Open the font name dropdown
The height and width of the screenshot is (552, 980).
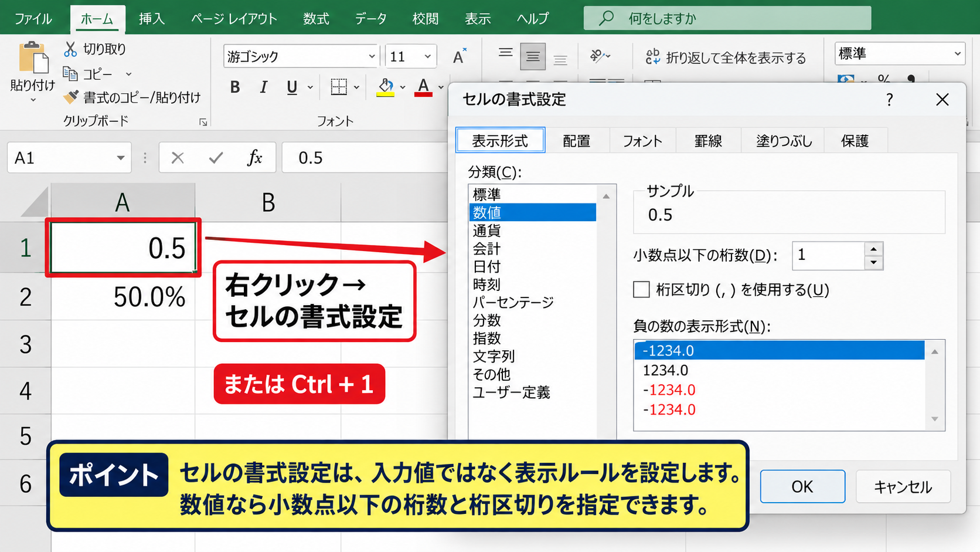[372, 56]
